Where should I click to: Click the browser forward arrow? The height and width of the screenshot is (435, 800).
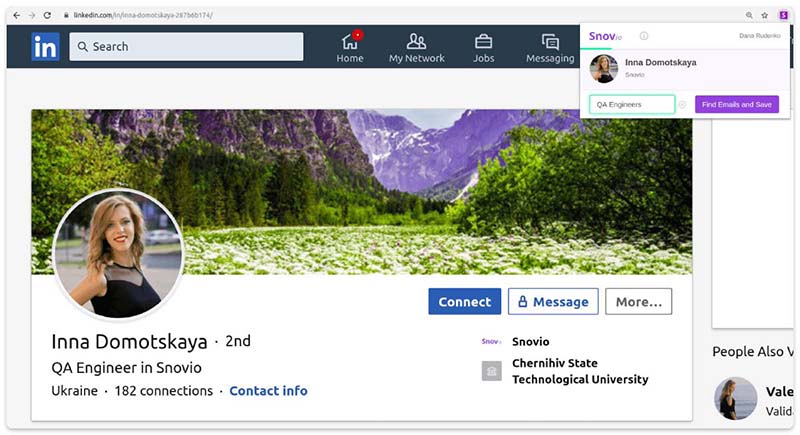[32, 15]
